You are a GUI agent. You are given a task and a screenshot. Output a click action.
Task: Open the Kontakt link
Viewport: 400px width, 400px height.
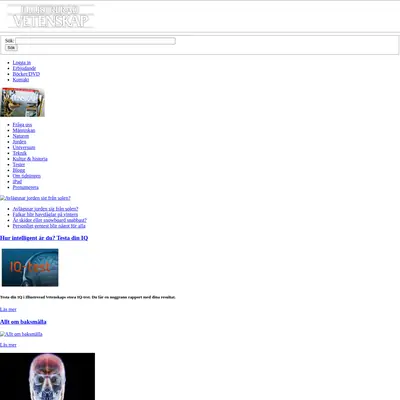[x=21, y=80]
